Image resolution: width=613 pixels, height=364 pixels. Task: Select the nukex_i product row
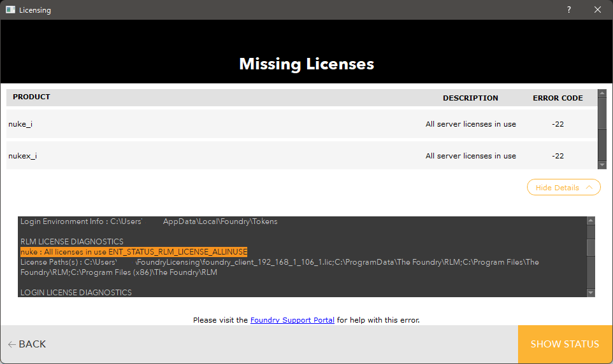tap(301, 155)
